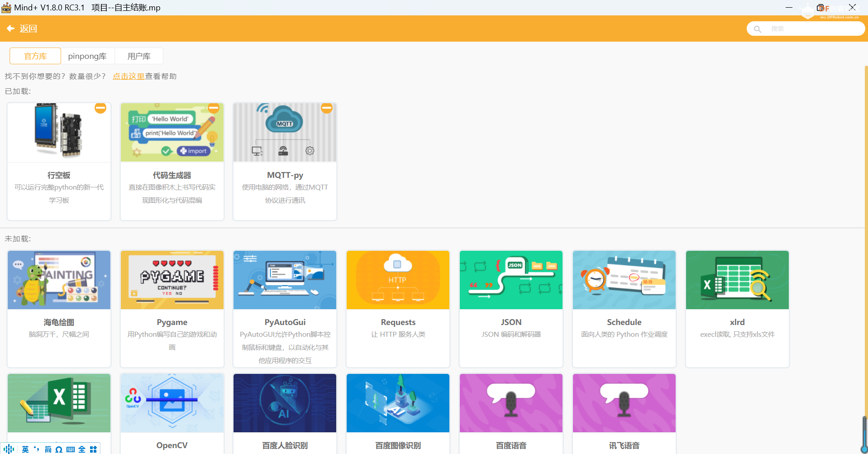Load the 海龟绘图 turtle painting icon
This screenshot has height=454, width=868.
(59, 280)
